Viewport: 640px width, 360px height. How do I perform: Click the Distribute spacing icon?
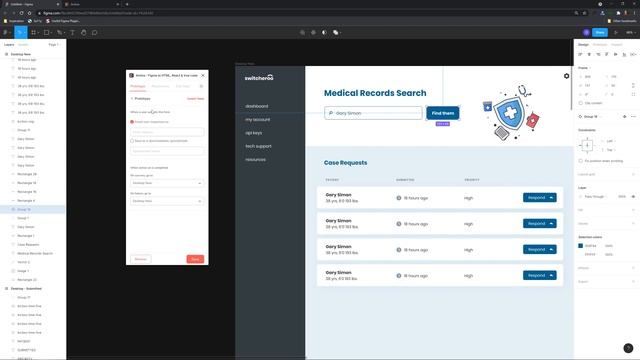tap(633, 54)
